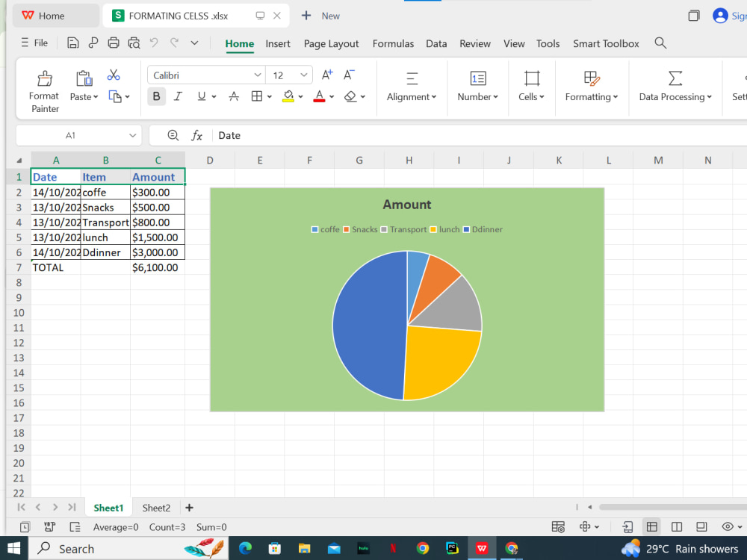Screen dimensions: 747x560
Task: Create a New document tab
Action: 320,16
